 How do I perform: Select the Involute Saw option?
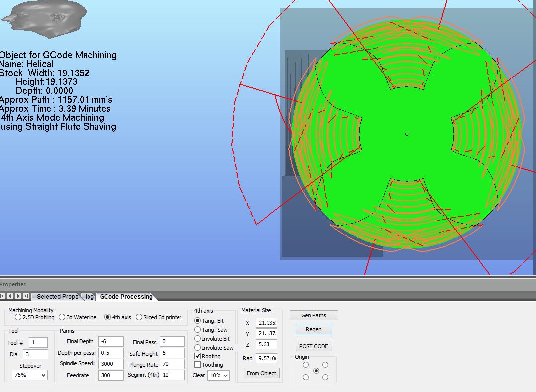198,348
